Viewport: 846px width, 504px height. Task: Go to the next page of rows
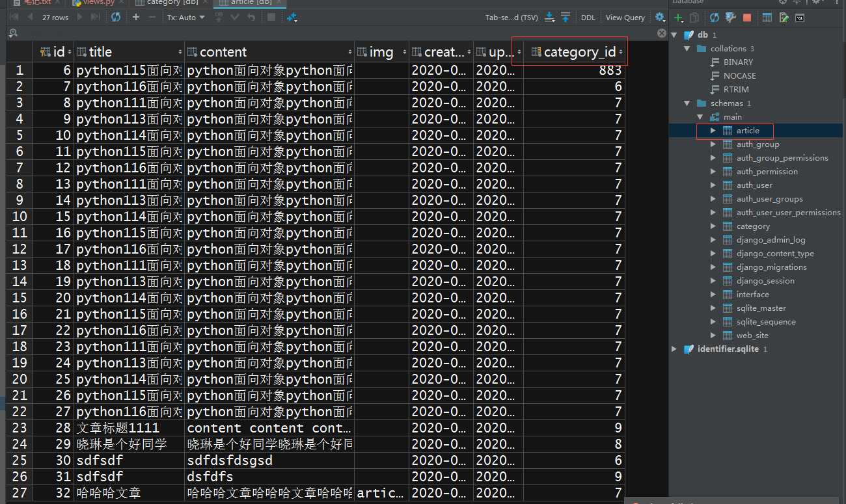click(x=80, y=18)
